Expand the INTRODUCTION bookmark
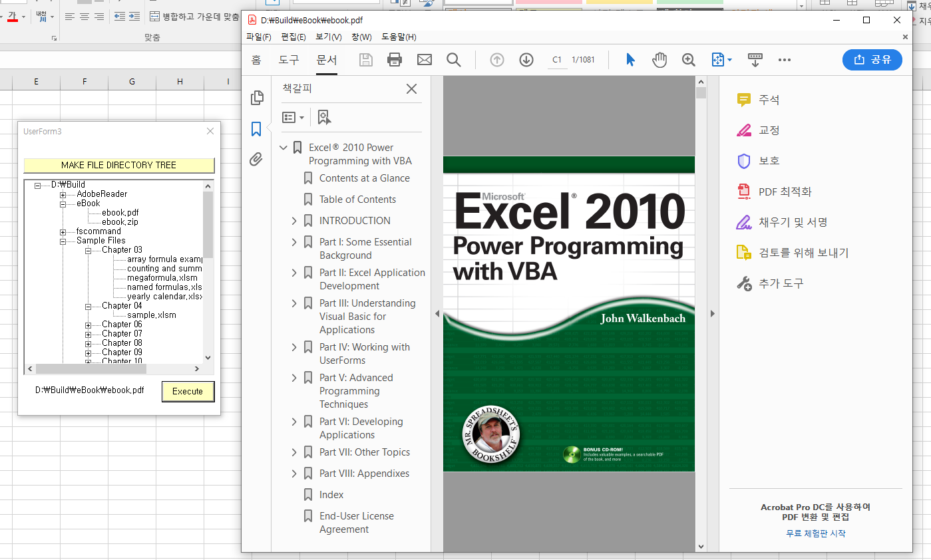The height and width of the screenshot is (560, 931). point(294,221)
